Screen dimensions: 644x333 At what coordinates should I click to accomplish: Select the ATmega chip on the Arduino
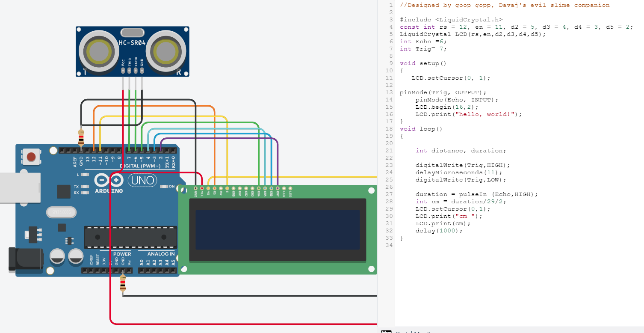[x=130, y=237]
